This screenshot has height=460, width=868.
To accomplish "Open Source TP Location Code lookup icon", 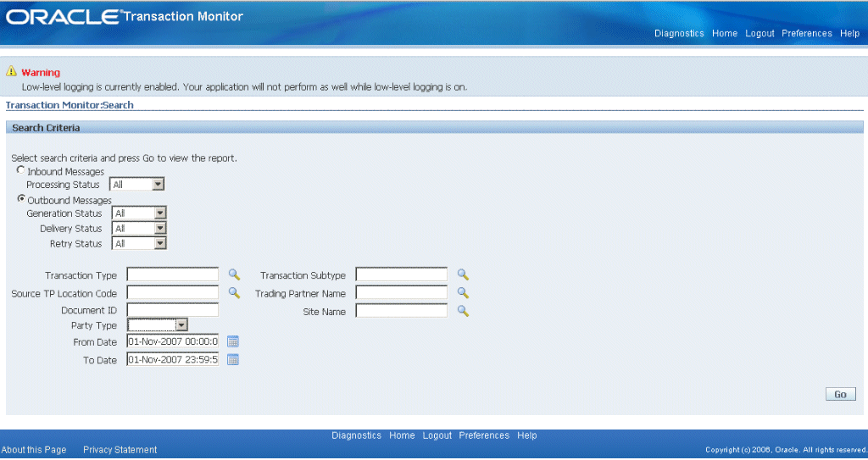I will click(x=234, y=293).
